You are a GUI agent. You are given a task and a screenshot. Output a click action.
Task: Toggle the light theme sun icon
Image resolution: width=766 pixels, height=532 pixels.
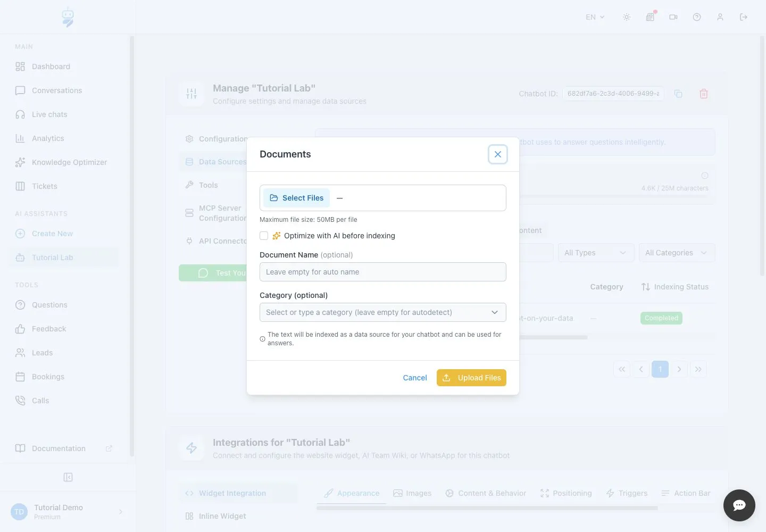627,17
